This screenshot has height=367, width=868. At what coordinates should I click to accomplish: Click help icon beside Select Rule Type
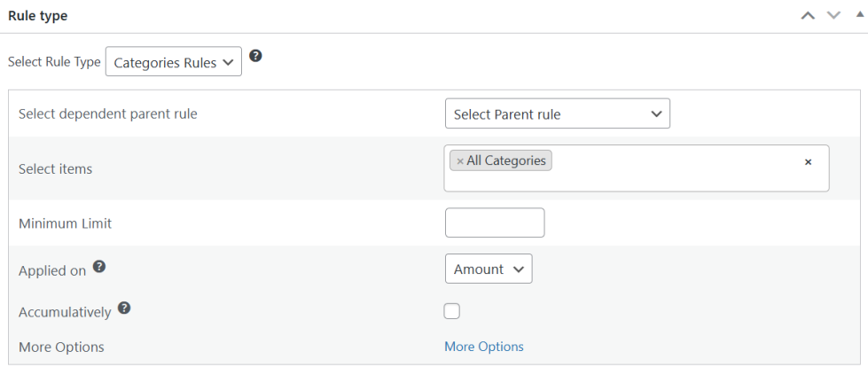pos(255,56)
